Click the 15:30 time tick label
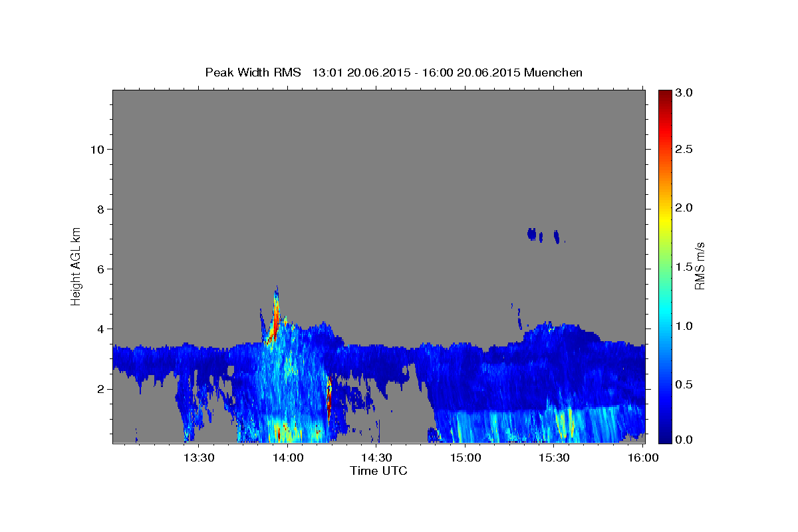The image size is (798, 532). pos(553,458)
